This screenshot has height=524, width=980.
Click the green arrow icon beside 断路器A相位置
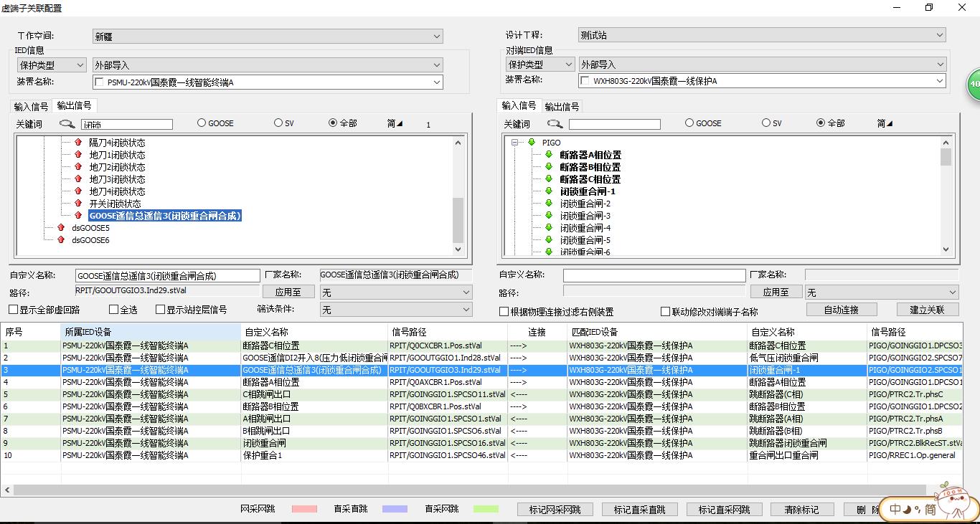[549, 155]
